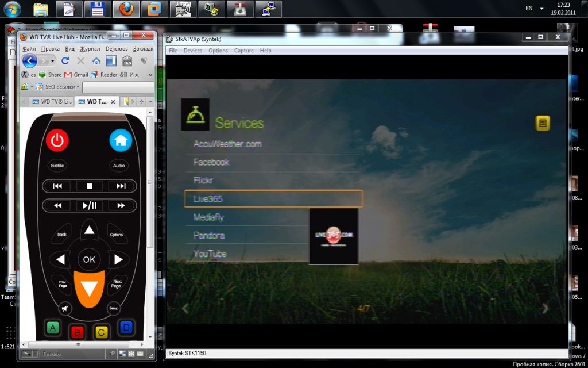The image size is (588, 368).
Task: Close the active WD T... tab
Action: coord(113,102)
